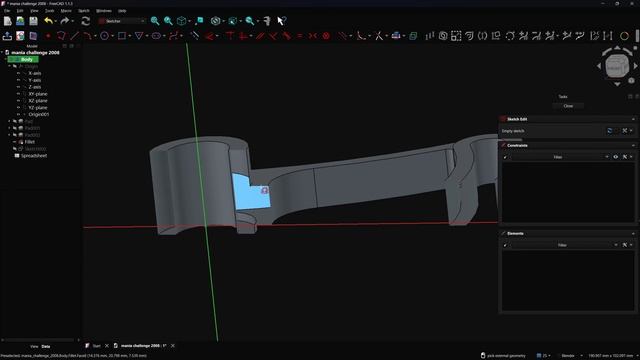Select the line sketch tool
This screenshot has width=640, height=360.
tap(74, 36)
